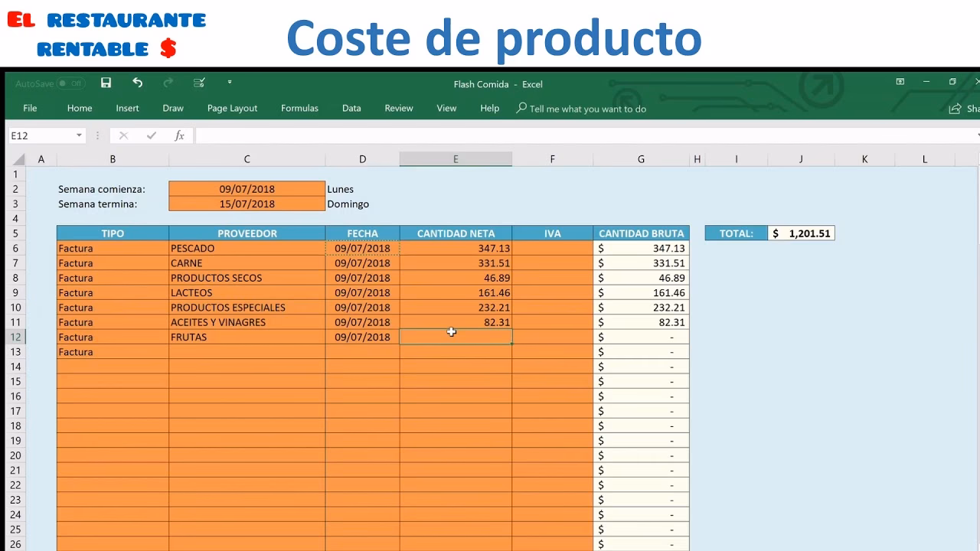Screen dimensions: 980x551
Task: Click the Cancel (X) icon on formula bar
Action: coord(125,135)
